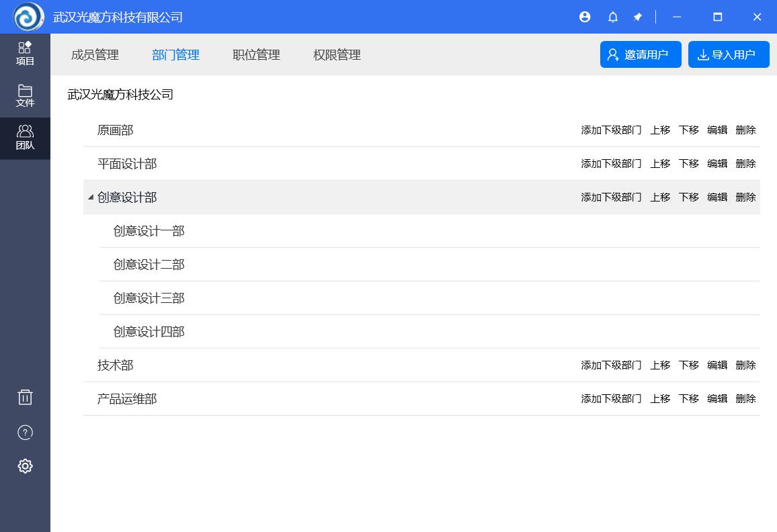Select the 产品运维部 department name
This screenshot has height=532, width=777.
127,399
